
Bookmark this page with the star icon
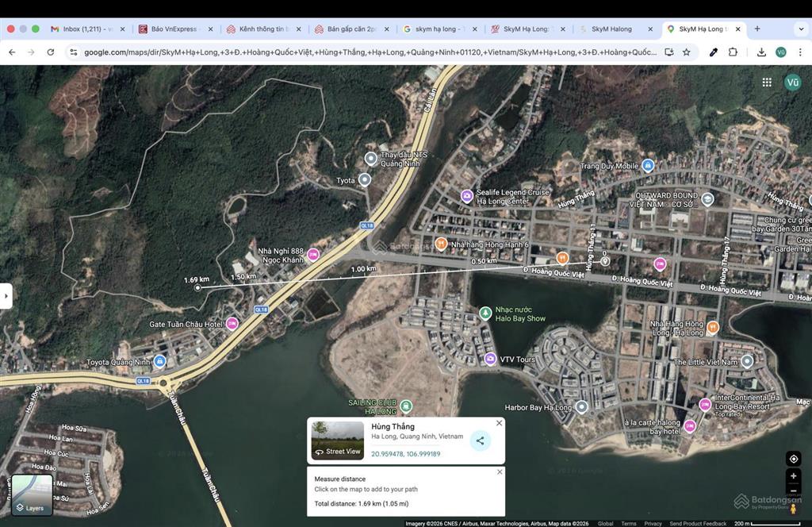click(688, 52)
